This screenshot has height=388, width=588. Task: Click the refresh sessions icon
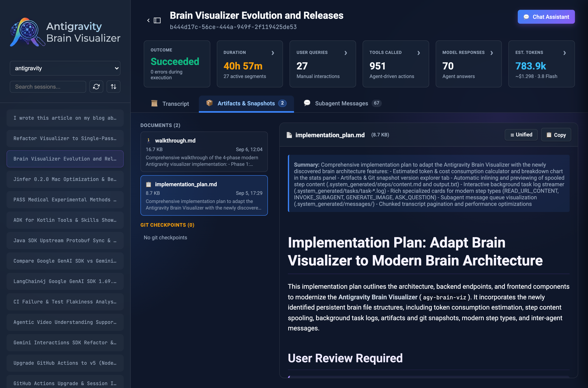(x=96, y=87)
